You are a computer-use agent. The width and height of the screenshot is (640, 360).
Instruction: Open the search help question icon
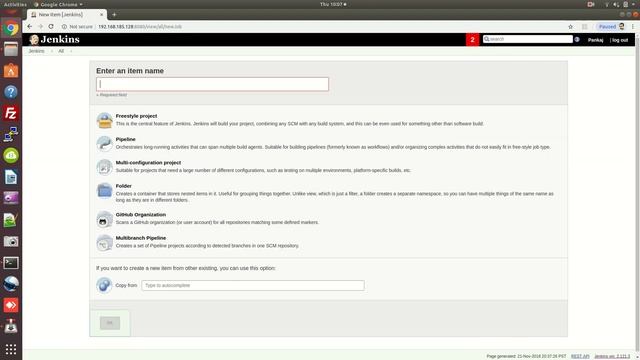(x=577, y=39)
